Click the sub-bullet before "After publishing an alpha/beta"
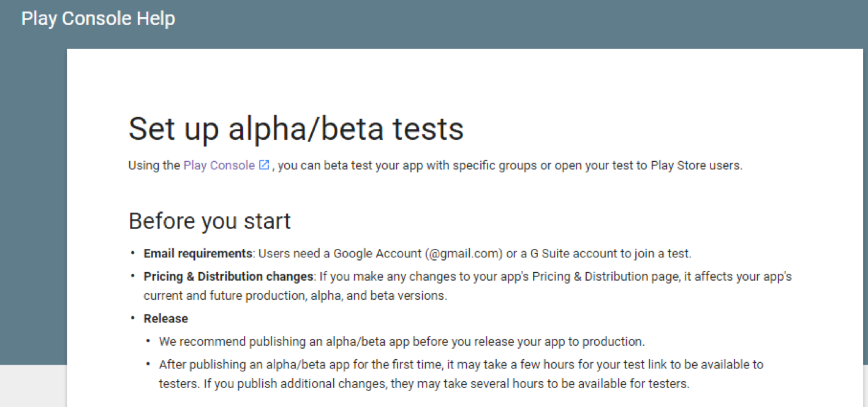 [x=148, y=365]
